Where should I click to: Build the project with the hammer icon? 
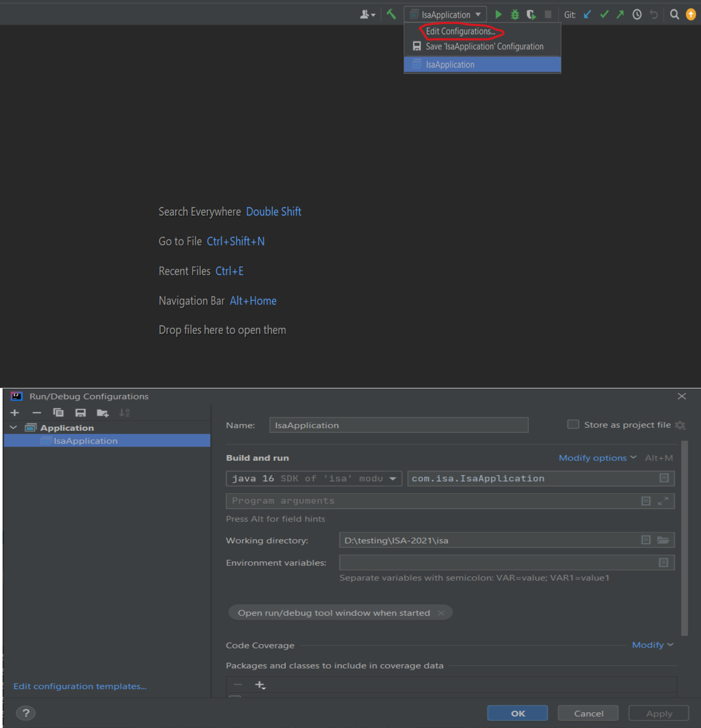pyautogui.click(x=391, y=14)
